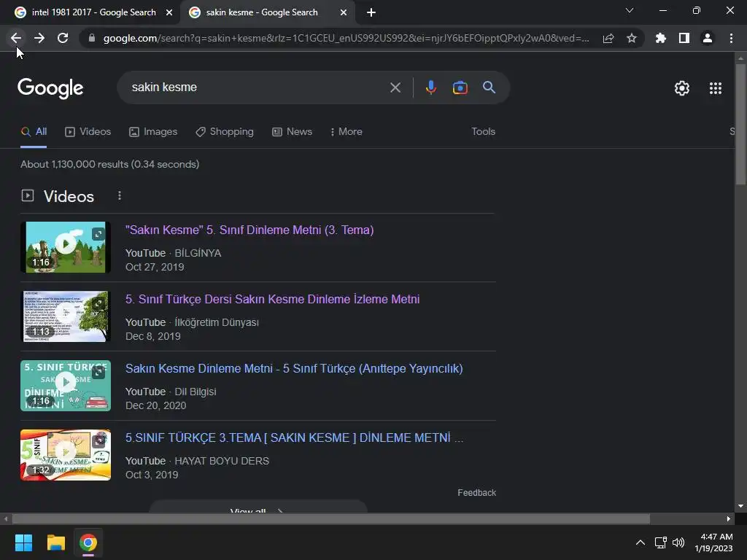747x560 pixels.
Task: Show hidden system tray icons
Action: click(x=640, y=542)
